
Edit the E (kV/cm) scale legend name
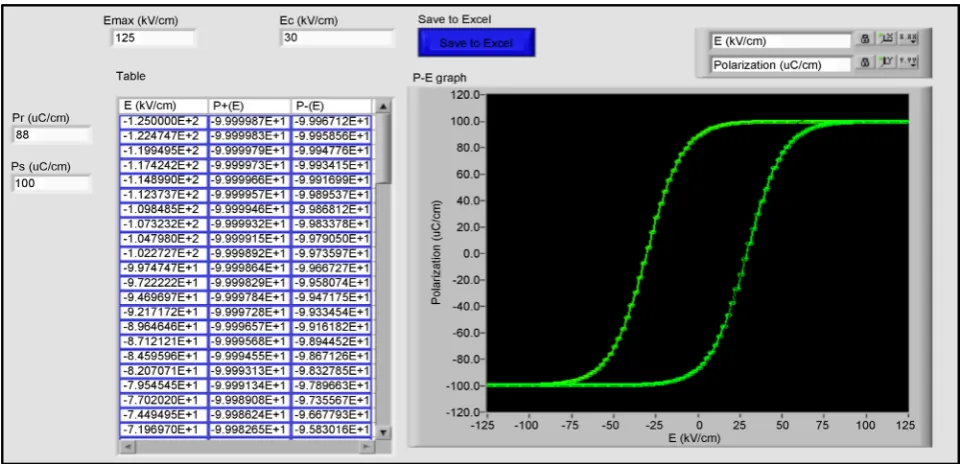[x=781, y=41]
